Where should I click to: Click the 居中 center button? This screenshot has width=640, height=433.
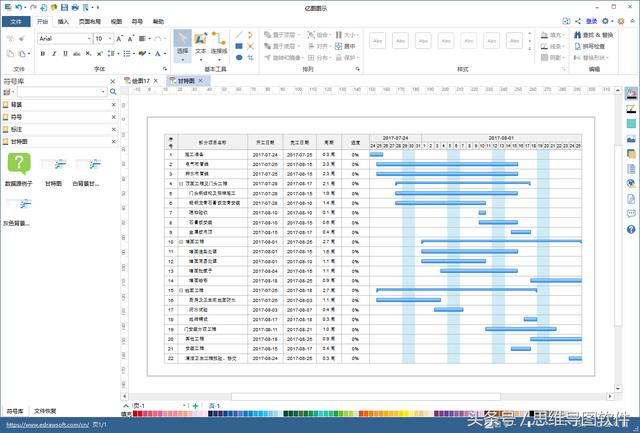pyautogui.click(x=345, y=46)
